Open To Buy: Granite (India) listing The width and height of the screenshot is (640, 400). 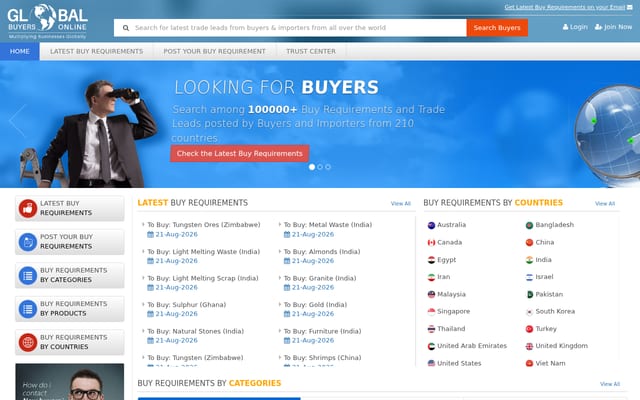click(x=320, y=278)
